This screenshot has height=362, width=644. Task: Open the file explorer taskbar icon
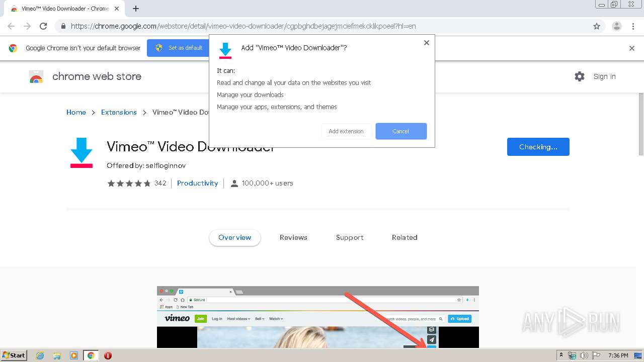(57, 355)
